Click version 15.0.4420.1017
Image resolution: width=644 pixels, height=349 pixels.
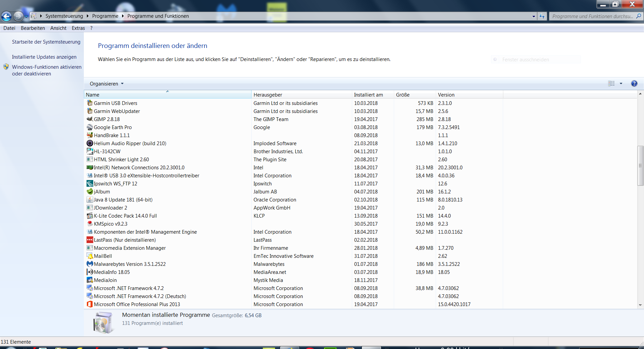tap(454, 304)
